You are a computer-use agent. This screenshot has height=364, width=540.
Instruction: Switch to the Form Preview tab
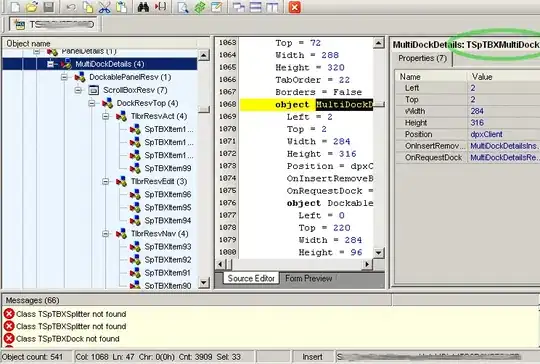309,278
